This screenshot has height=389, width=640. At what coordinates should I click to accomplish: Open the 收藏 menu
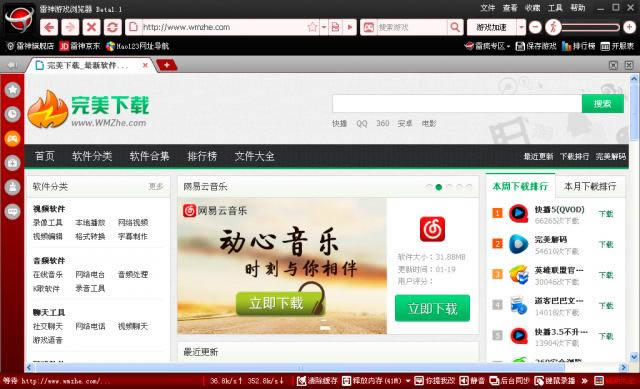pyautogui.click(x=532, y=8)
